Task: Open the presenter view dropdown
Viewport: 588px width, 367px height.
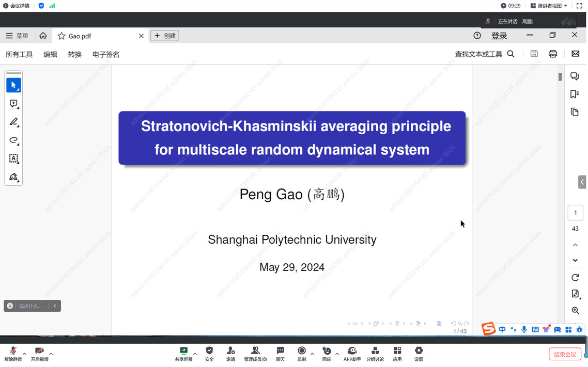Action: click(549, 6)
